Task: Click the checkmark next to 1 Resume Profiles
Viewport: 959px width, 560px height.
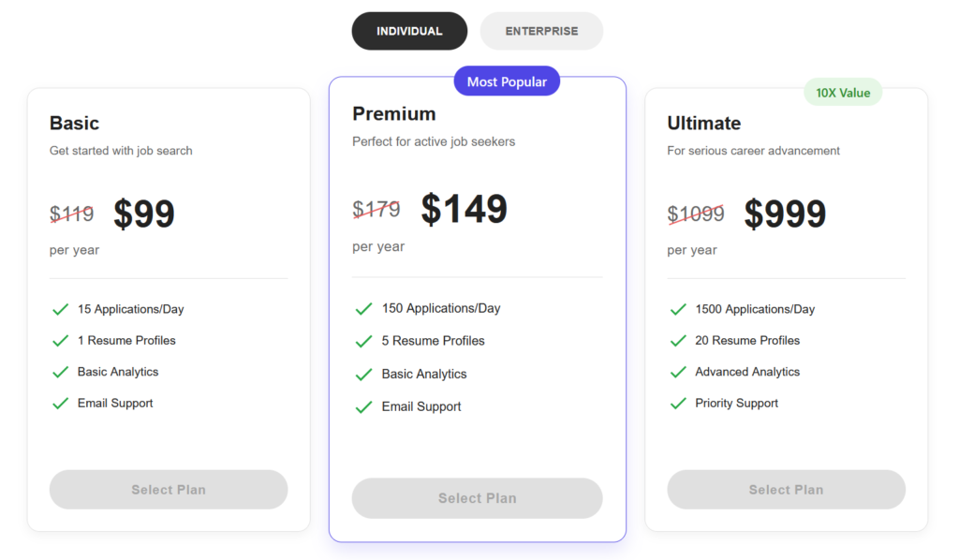Action: click(61, 340)
